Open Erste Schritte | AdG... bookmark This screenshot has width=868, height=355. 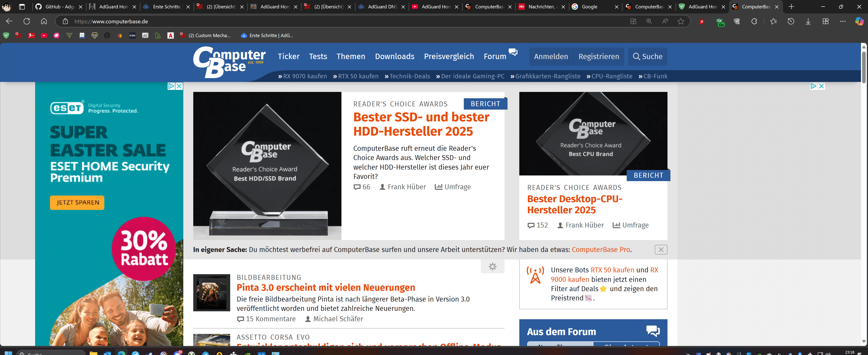[267, 35]
